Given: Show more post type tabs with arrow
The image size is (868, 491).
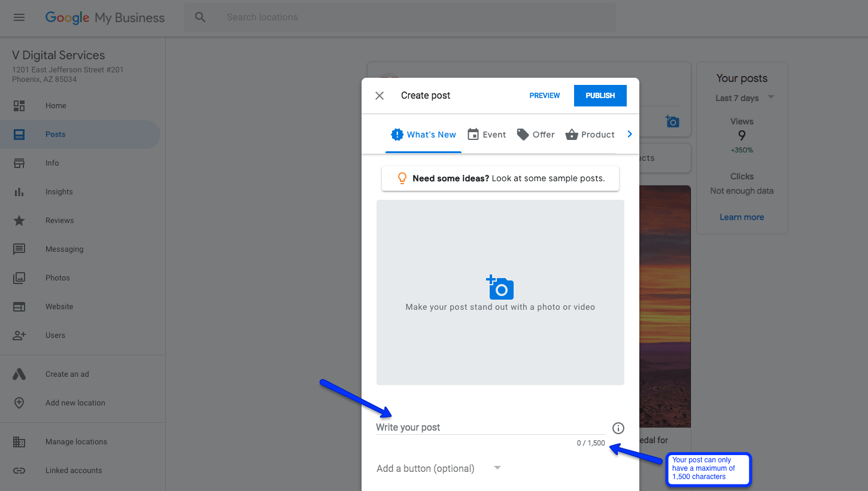Looking at the screenshot, I should click(x=629, y=135).
